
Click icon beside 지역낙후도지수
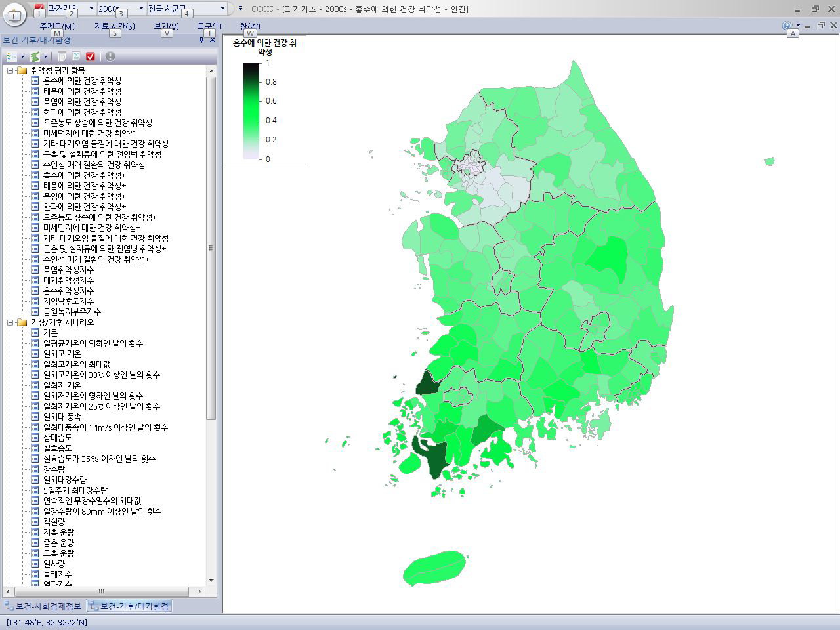[x=35, y=301]
